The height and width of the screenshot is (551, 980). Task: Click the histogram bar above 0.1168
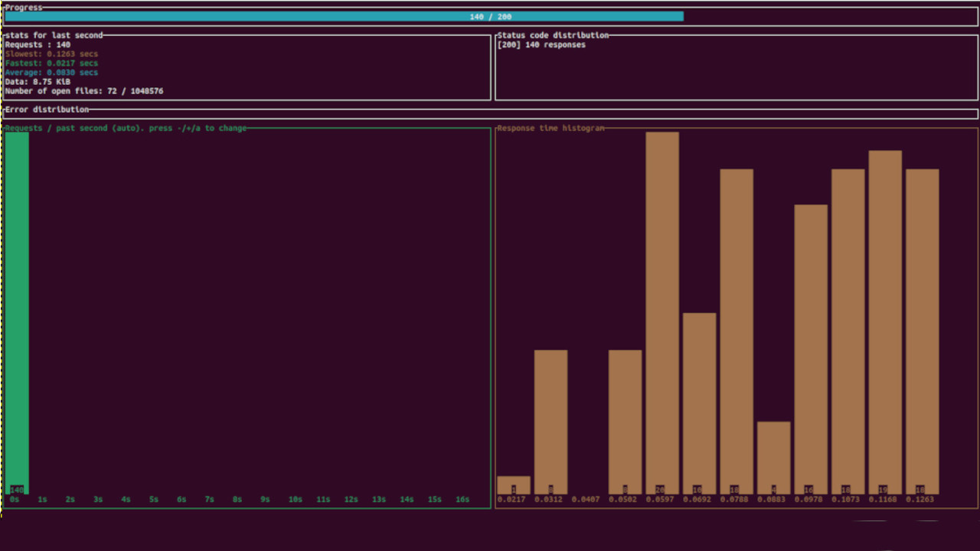tap(885, 322)
